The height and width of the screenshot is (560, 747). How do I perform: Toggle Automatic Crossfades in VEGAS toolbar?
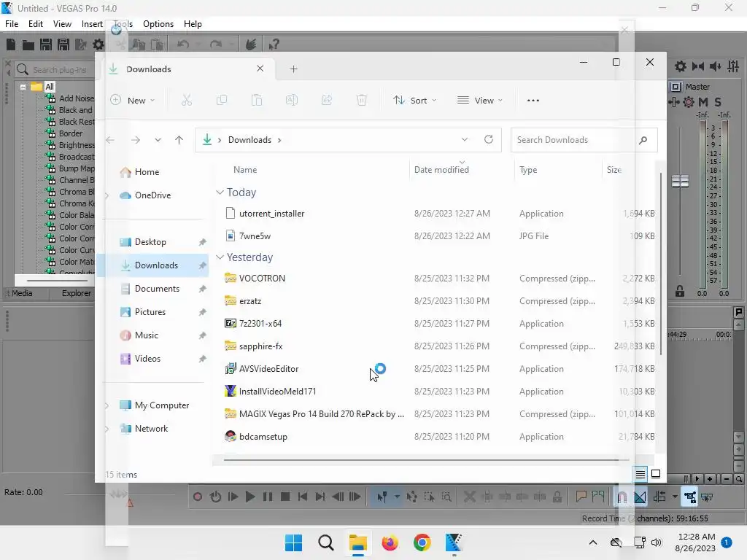pos(640,497)
